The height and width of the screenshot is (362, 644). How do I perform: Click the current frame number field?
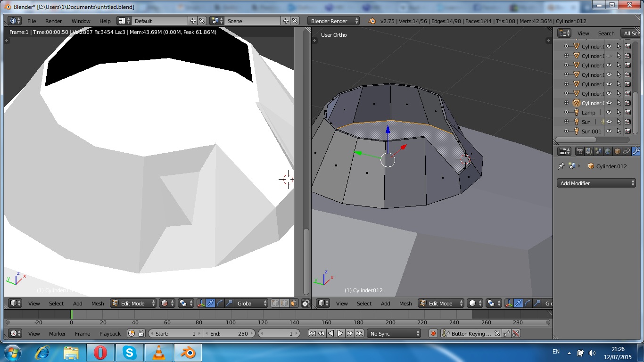tap(280, 333)
